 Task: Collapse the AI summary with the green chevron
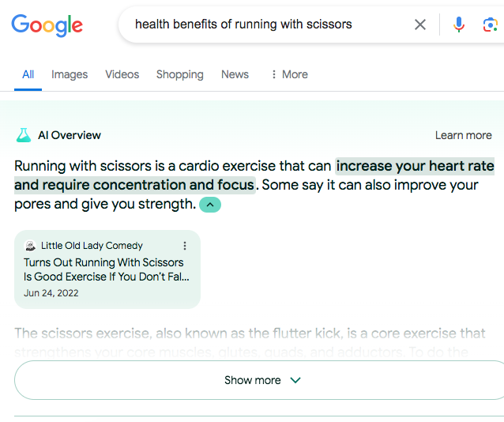[210, 205]
